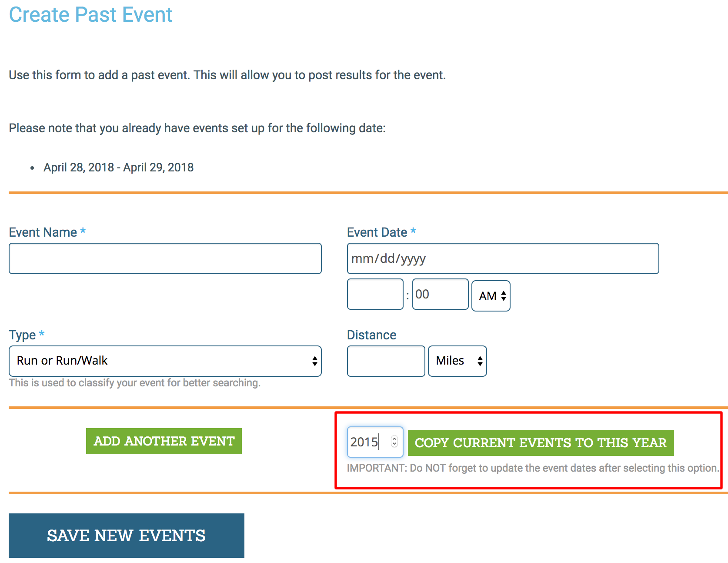Click the minutes box showing 00

440,294
